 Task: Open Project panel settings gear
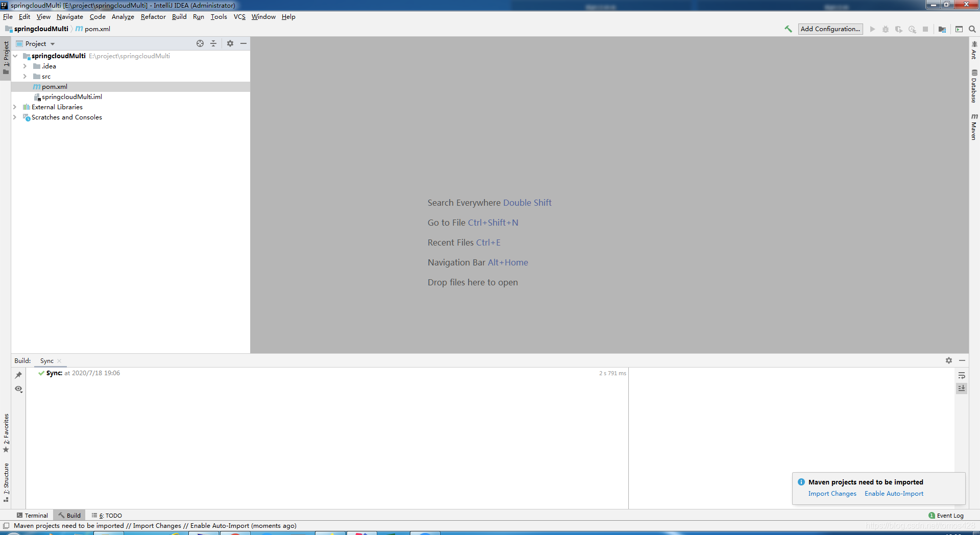click(x=230, y=43)
